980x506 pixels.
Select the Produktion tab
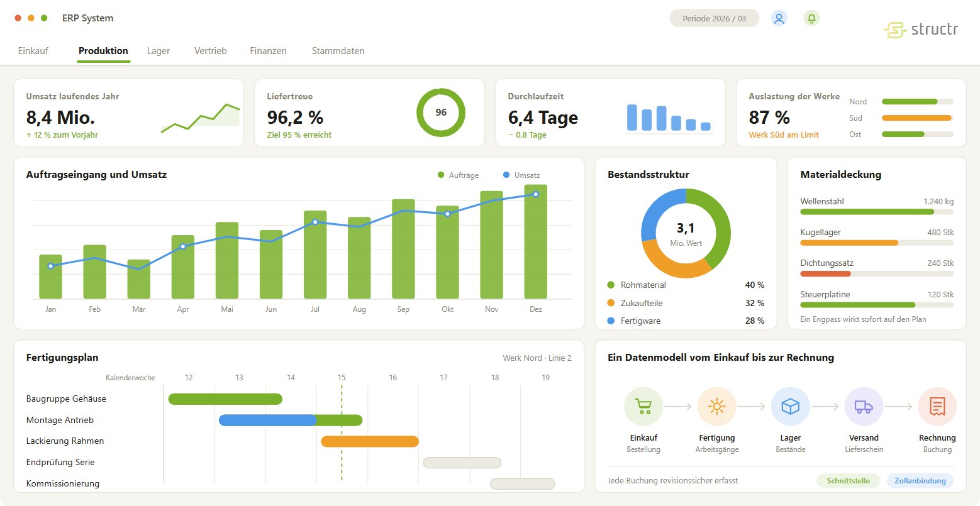coord(103,51)
